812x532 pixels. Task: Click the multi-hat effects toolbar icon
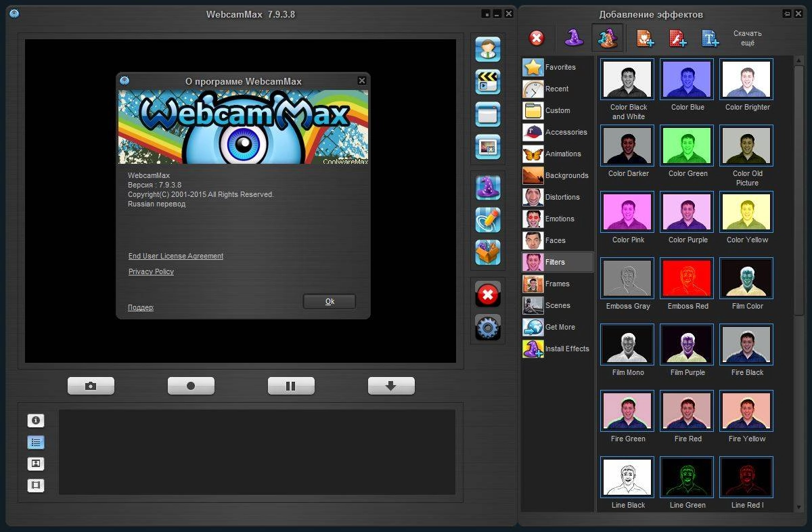[608, 38]
